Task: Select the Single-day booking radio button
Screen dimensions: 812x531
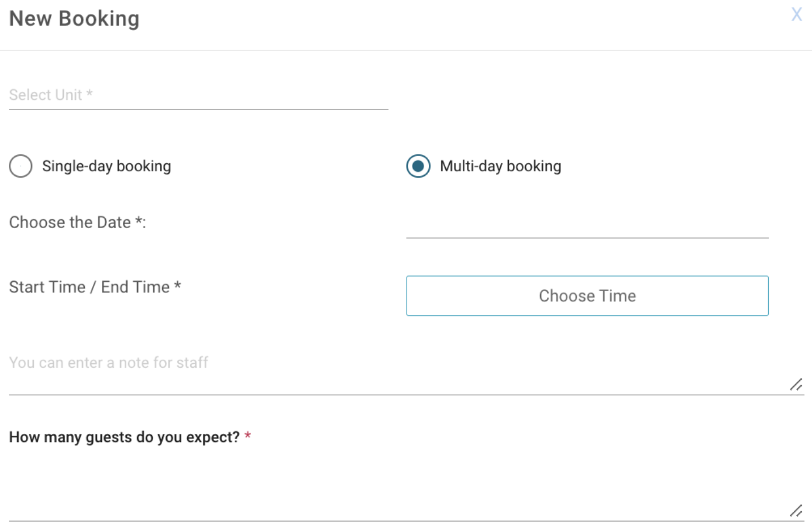Action: [21, 166]
